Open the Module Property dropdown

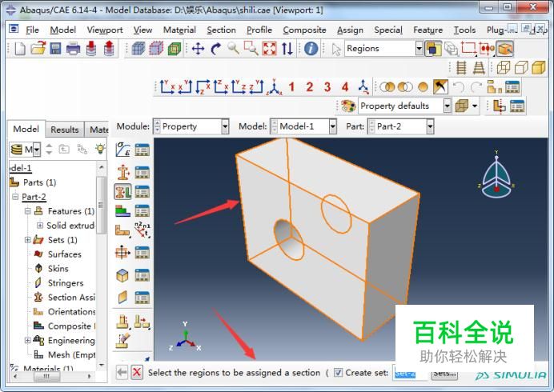click(x=225, y=126)
